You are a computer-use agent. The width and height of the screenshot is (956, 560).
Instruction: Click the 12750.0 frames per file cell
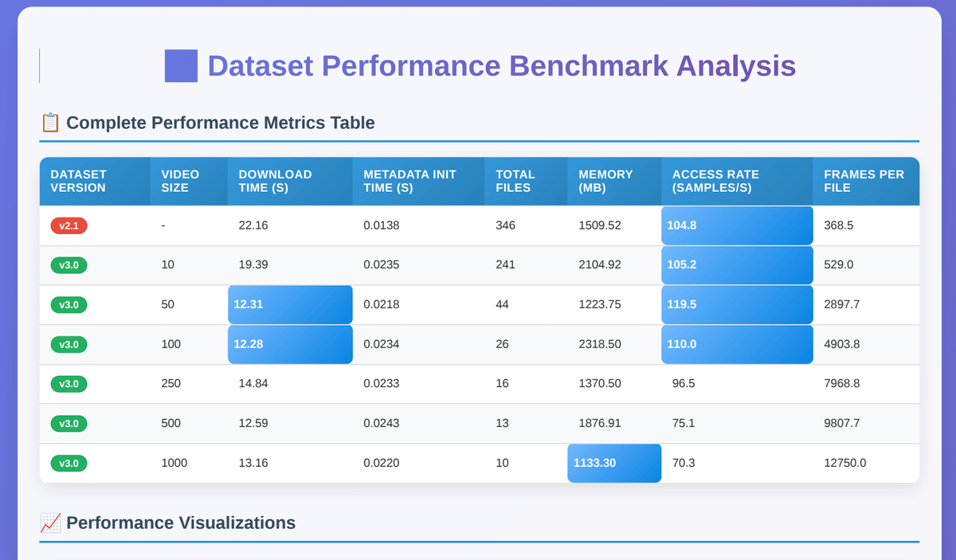pyautogui.click(x=845, y=463)
